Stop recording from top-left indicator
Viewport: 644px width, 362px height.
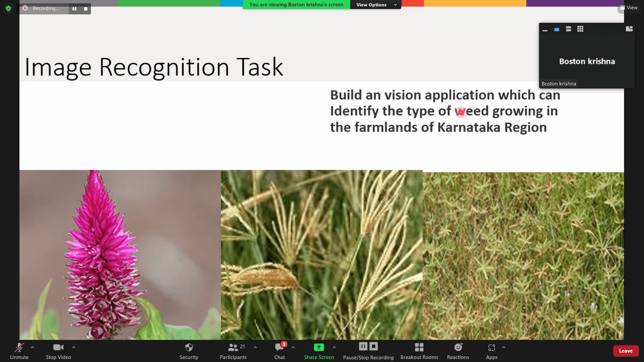(86, 9)
